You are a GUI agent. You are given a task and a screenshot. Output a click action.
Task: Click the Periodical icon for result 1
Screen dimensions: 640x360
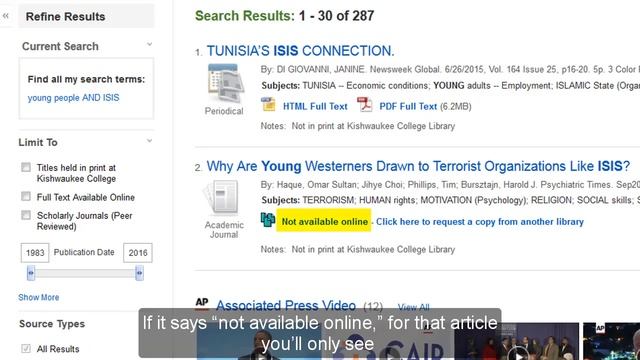[x=226, y=83]
